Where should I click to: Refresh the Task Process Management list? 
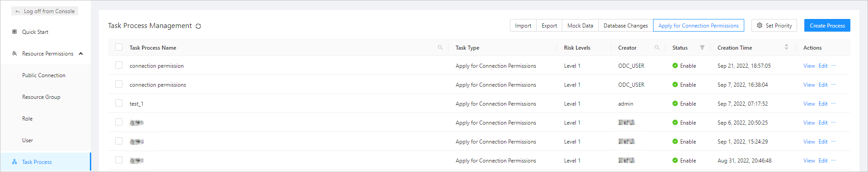click(x=198, y=26)
